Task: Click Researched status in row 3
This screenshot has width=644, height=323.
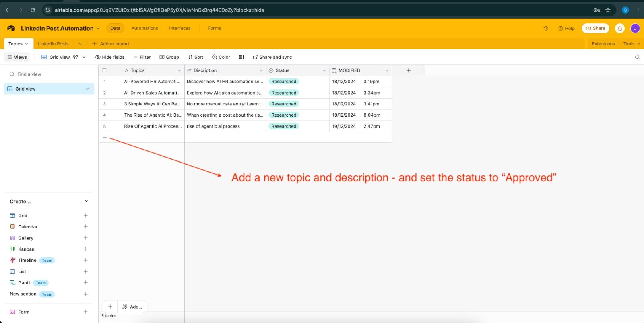Action: 284,104
